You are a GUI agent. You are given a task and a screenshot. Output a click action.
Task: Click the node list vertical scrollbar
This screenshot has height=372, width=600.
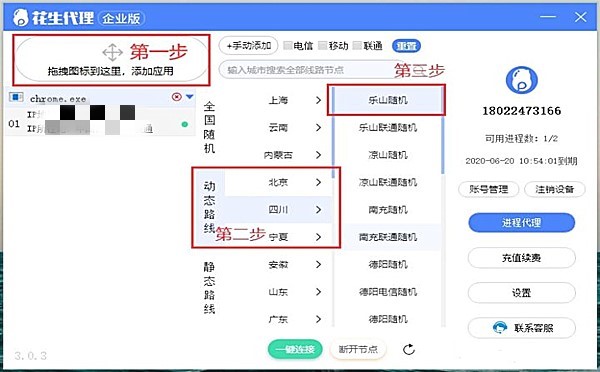click(443, 130)
